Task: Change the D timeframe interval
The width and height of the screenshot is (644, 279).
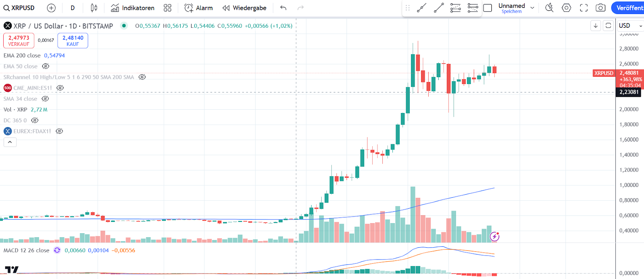Action: tap(72, 8)
